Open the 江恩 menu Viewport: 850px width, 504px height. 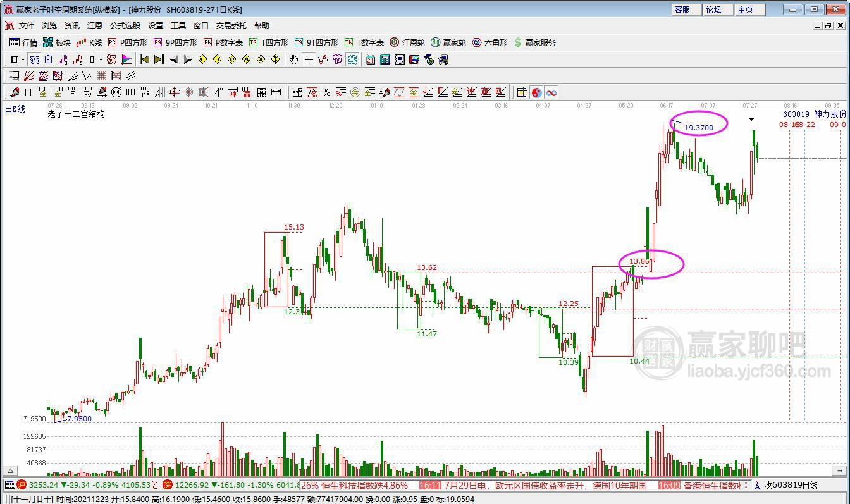coord(95,26)
